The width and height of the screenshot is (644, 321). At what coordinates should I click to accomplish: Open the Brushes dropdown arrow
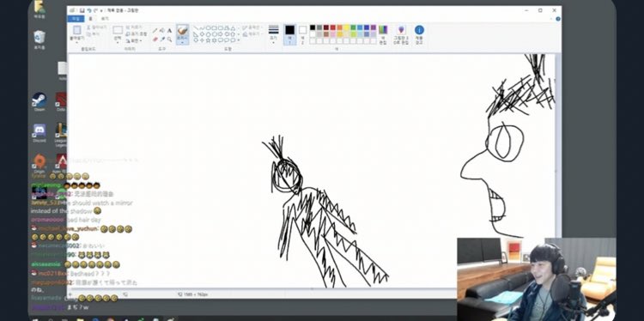coord(182,41)
